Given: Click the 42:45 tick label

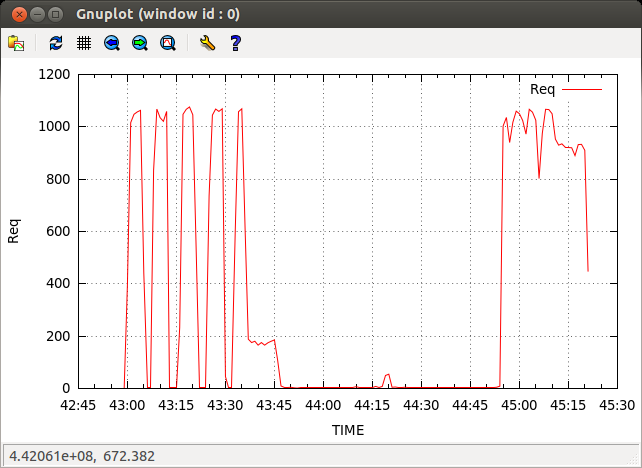Looking at the screenshot, I should (x=78, y=405).
